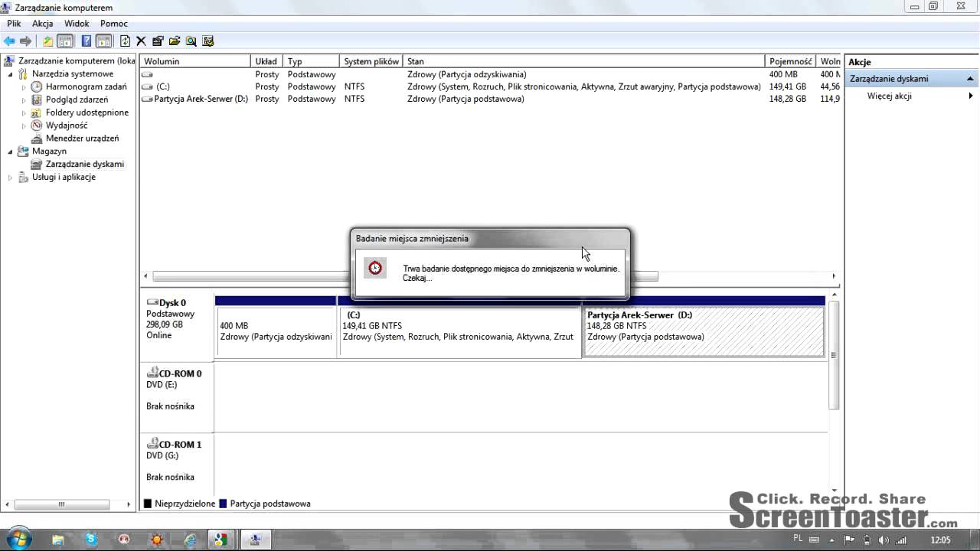Click the black X delete toolbar icon
Screen dimensions: 980x551
tap(141, 41)
